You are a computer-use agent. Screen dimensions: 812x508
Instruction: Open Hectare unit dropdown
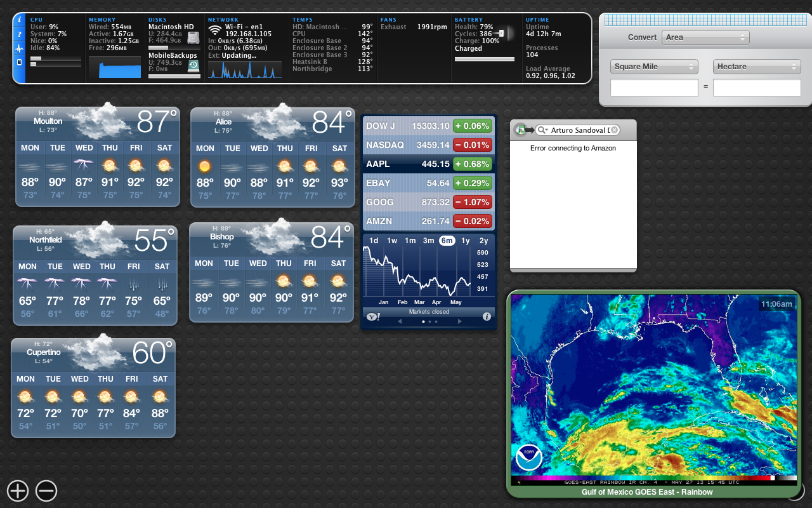coord(757,67)
